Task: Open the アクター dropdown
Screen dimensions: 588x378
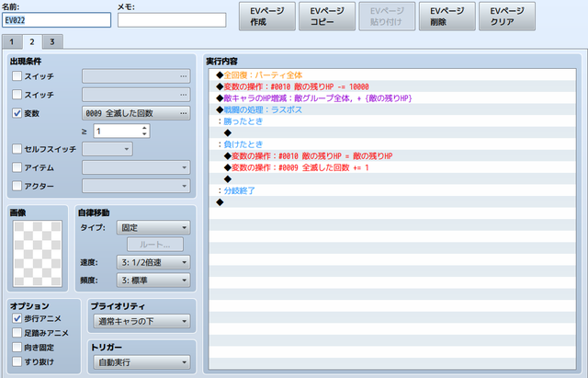Action: 136,186
